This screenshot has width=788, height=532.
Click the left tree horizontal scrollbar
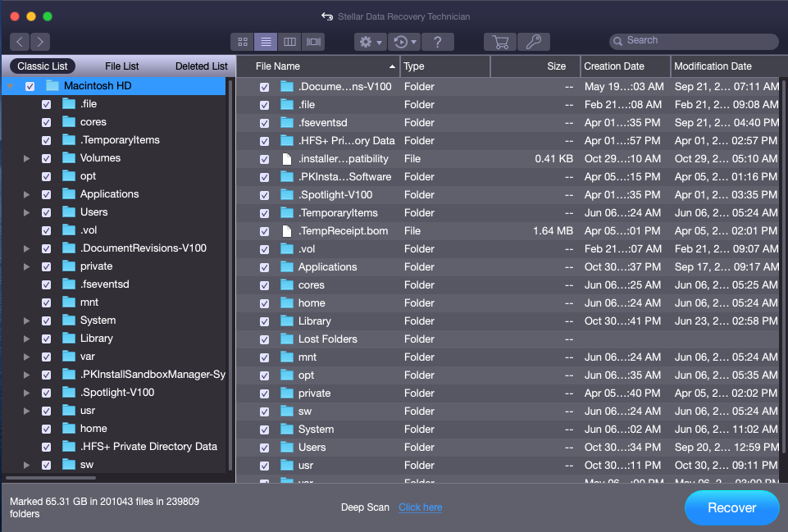click(51, 477)
